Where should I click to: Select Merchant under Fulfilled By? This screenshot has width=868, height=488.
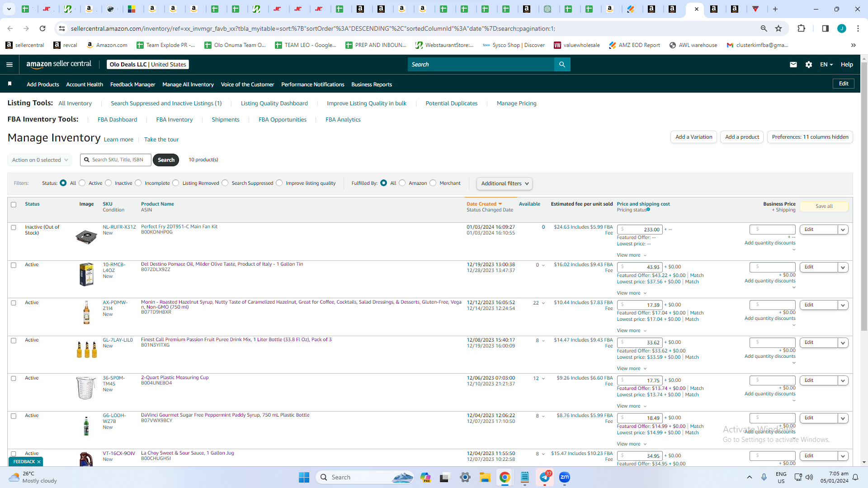coord(433,183)
